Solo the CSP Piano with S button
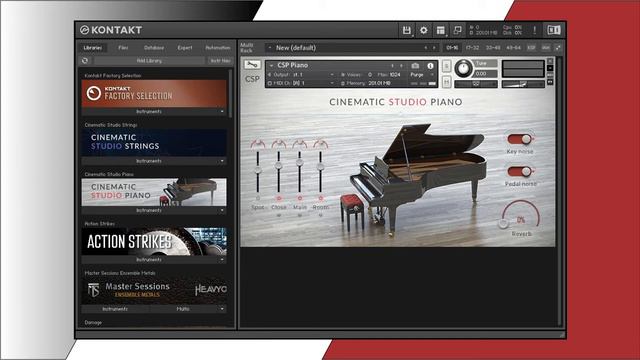The height and width of the screenshot is (360, 640). tap(447, 66)
